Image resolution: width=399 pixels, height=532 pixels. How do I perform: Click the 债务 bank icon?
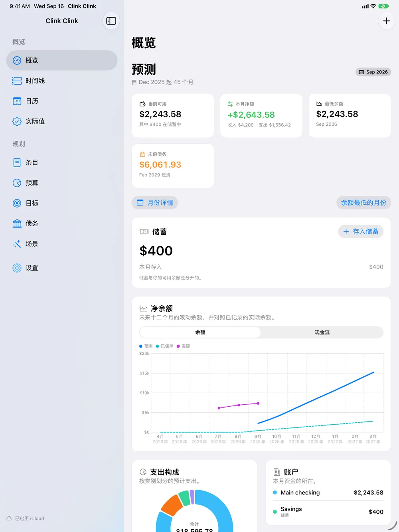(x=17, y=223)
